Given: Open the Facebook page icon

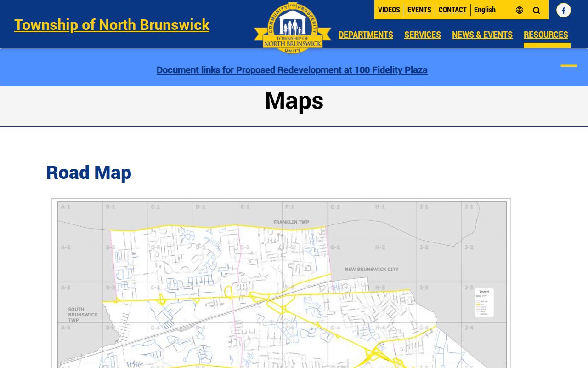Looking at the screenshot, I should click(x=564, y=10).
